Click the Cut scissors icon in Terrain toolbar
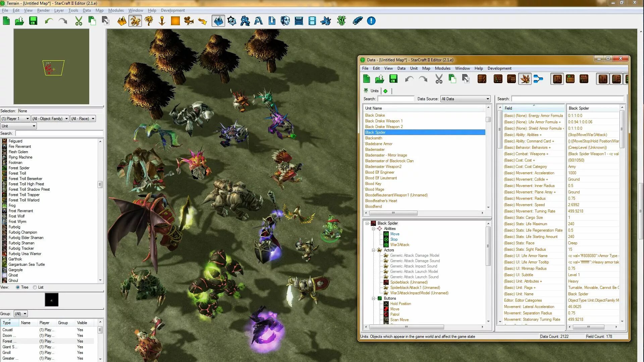The image size is (644, 362). (79, 21)
